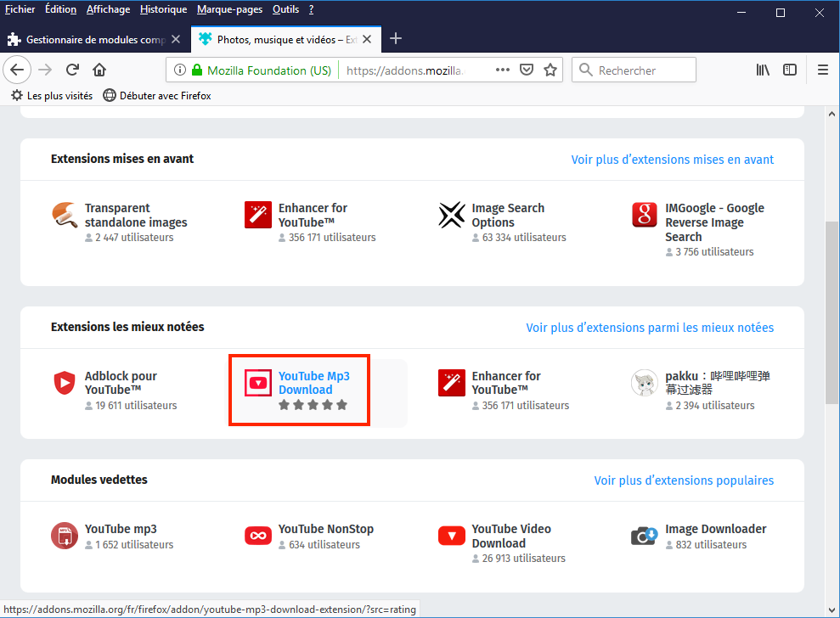
Task: Click the YouTube NonStop infinity icon
Action: tap(258, 536)
